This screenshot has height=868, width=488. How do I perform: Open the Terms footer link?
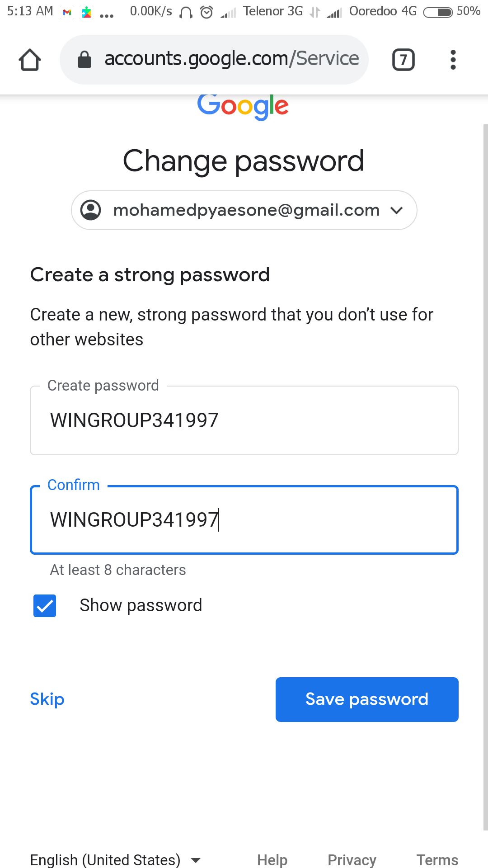click(x=437, y=859)
